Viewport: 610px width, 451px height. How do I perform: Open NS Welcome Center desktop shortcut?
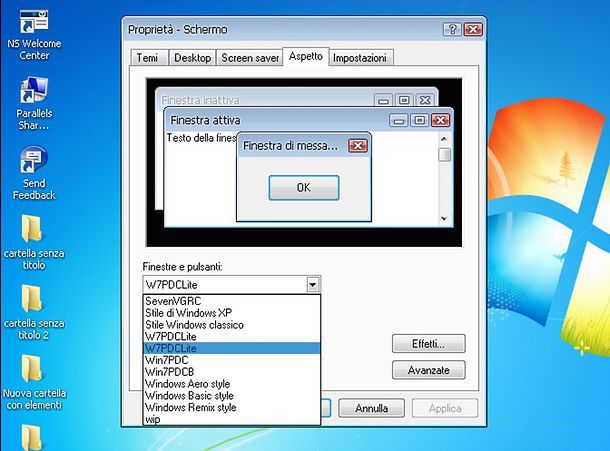(x=34, y=34)
